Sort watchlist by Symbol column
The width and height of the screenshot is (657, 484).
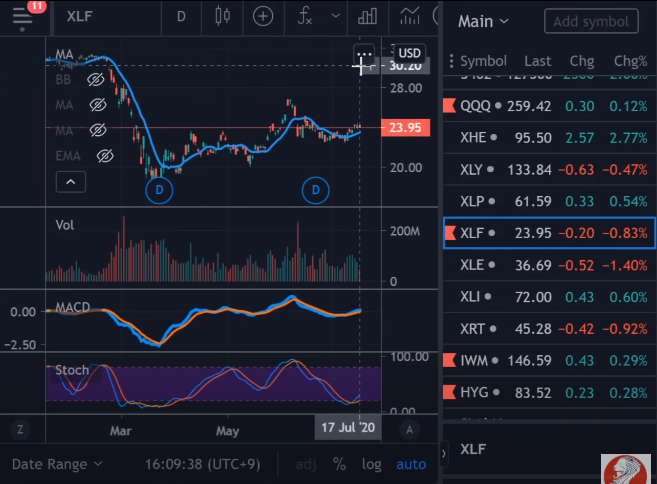[484, 61]
